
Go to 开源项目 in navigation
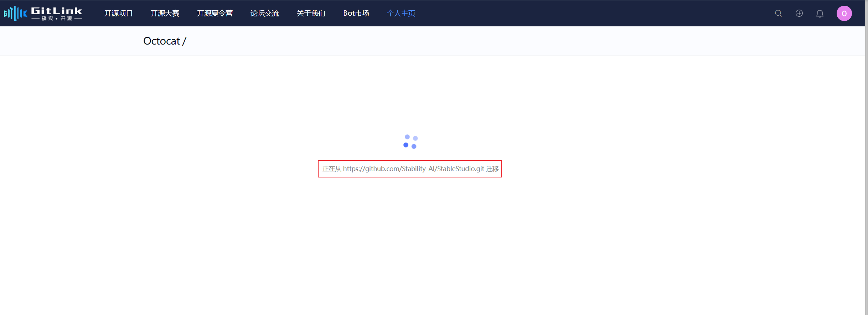[118, 13]
